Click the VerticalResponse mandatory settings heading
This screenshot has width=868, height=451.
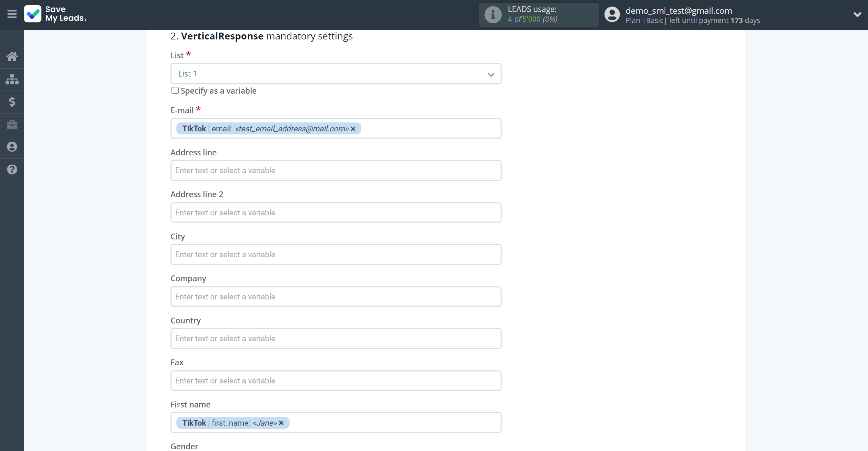click(x=261, y=36)
